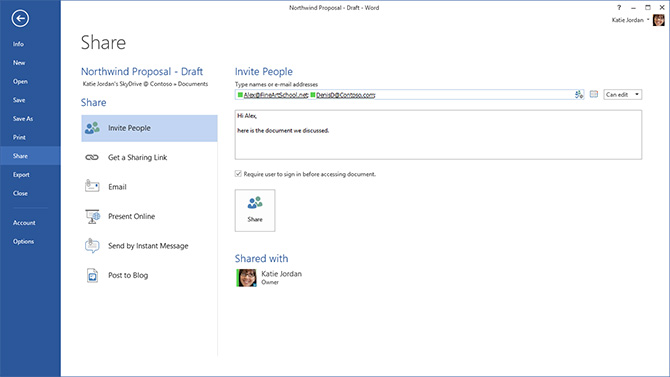Click the recipient Alex@FineArtSchool.net
The height and width of the screenshot is (377, 670).
coord(275,95)
